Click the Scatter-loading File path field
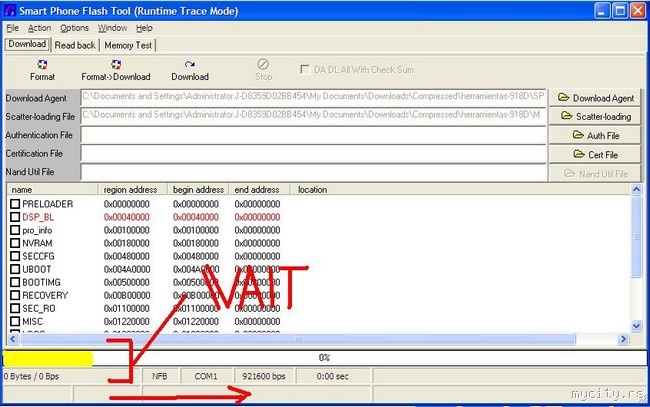This screenshot has width=650, height=407. pyautogui.click(x=313, y=115)
